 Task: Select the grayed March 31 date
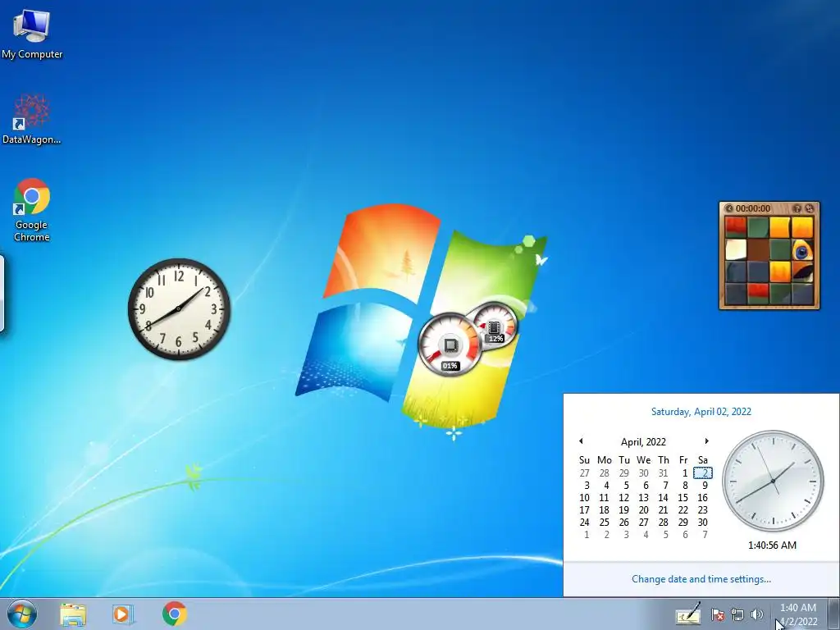click(663, 473)
